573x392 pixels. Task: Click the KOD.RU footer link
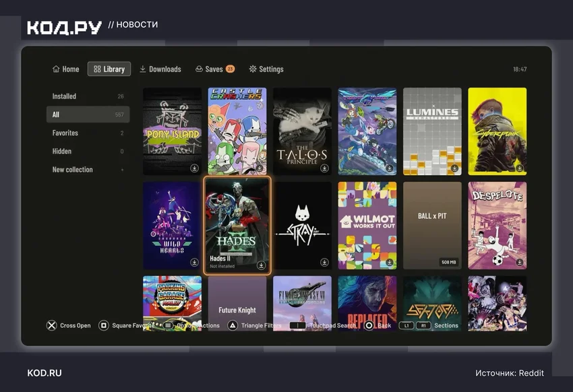click(44, 372)
